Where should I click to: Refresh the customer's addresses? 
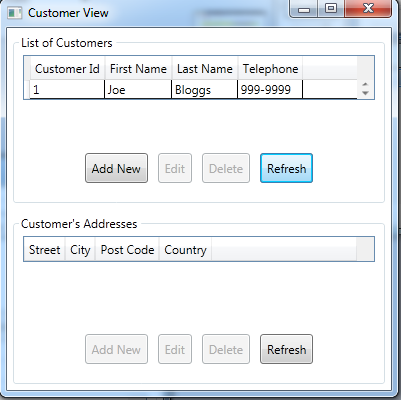[286, 349]
